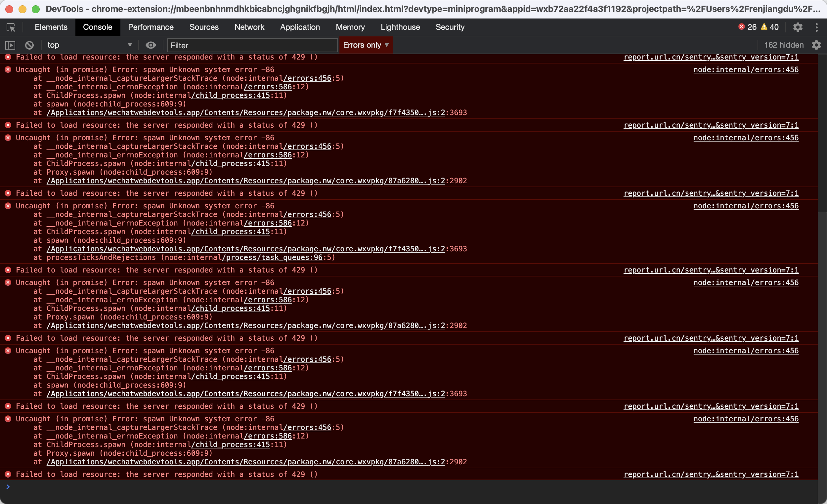Click the process/task_queues:96 stack trace link
The image size is (827, 504).
(272, 258)
